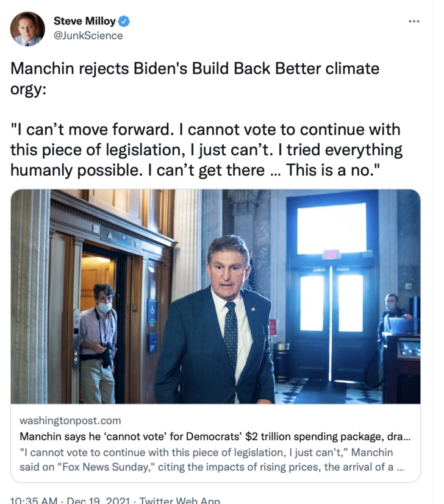Click the 10:35 AM timestamp
The image size is (444, 504).
(x=34, y=500)
